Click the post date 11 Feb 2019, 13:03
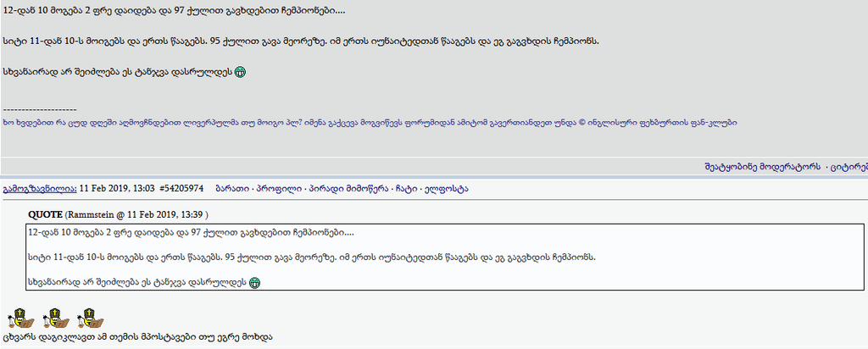 coord(117,189)
